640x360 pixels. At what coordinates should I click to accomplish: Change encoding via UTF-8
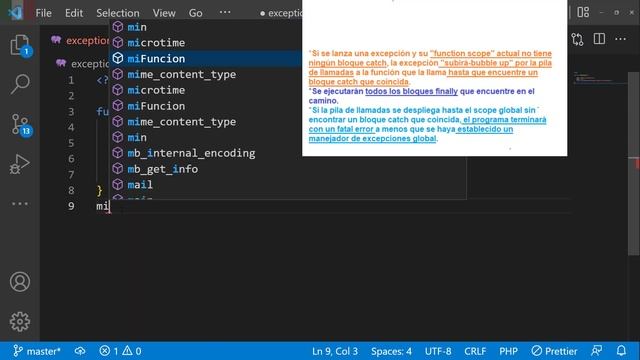pos(438,351)
